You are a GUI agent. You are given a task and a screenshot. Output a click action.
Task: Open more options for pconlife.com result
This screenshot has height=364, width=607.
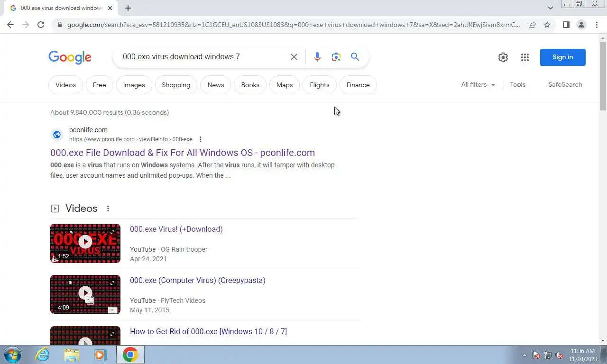pyautogui.click(x=201, y=139)
